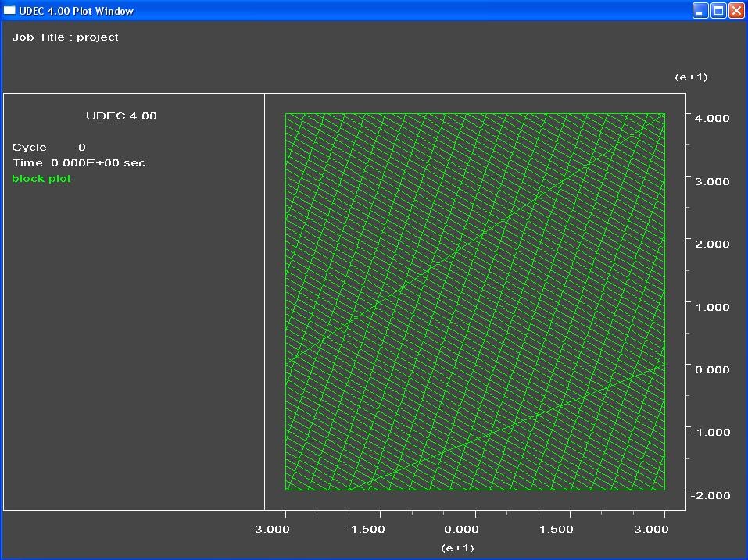Close the UDEC 4.00 Plot Window

click(x=736, y=10)
